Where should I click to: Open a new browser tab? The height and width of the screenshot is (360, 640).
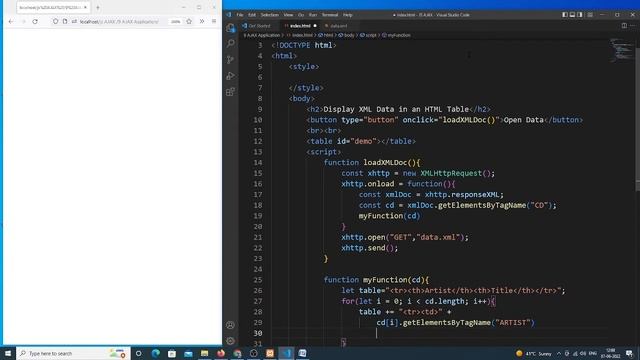(98, 7)
